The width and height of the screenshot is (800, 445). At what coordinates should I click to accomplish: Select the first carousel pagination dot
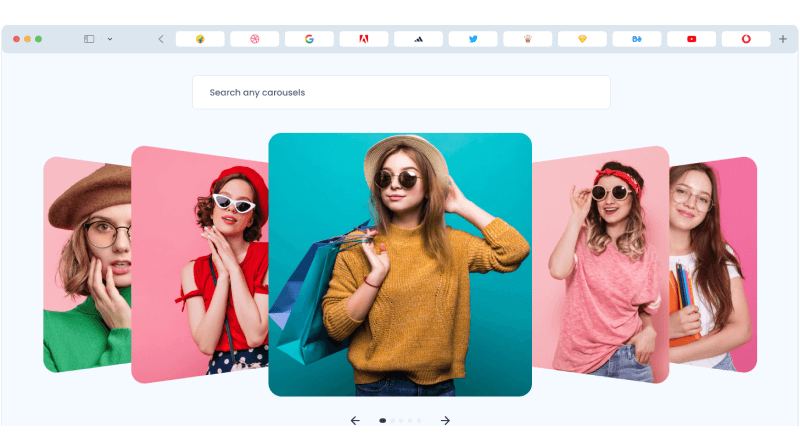point(383,421)
